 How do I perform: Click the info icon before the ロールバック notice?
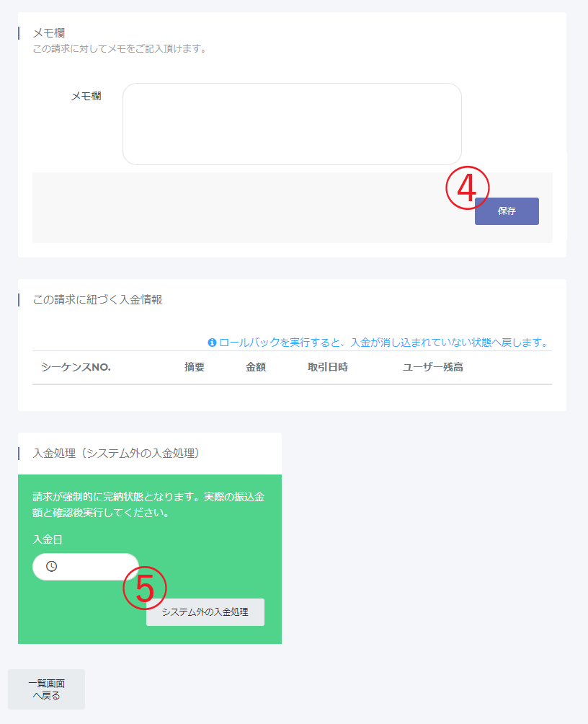(x=212, y=343)
